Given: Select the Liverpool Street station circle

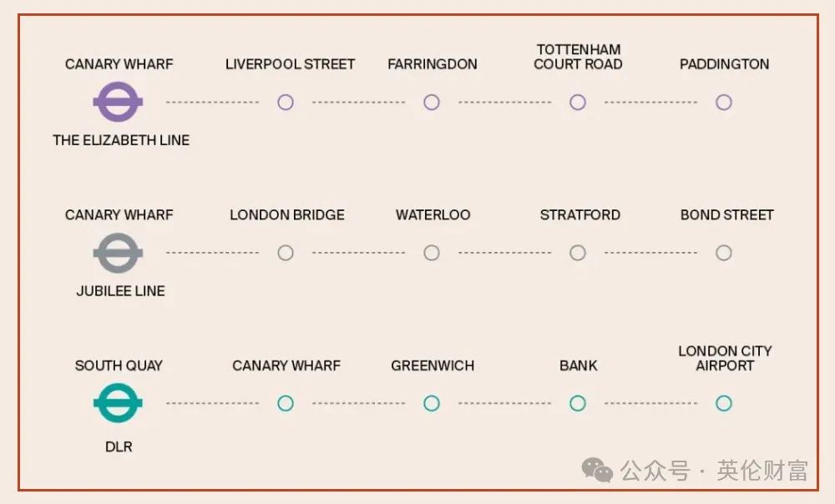Looking at the screenshot, I should [x=286, y=102].
